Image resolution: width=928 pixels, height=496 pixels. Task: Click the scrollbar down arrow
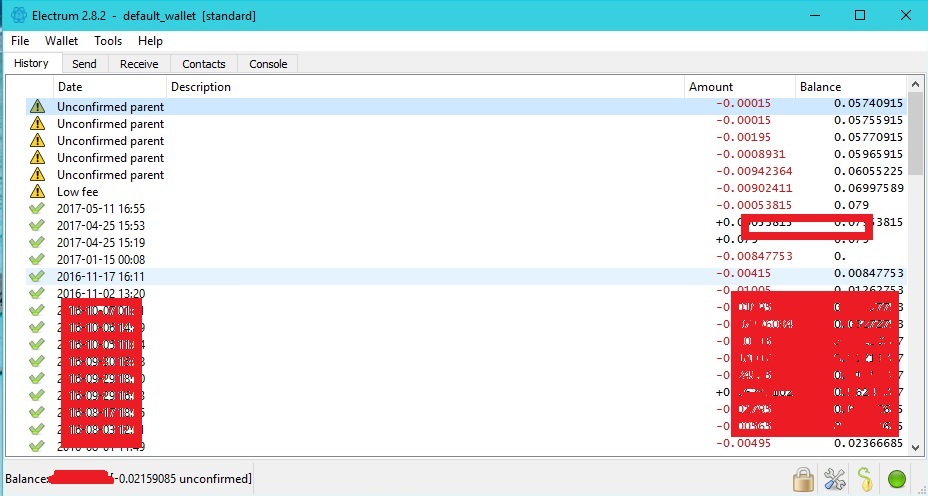pos(915,448)
